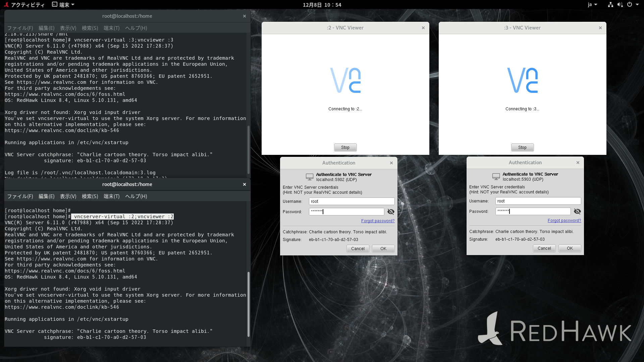
Task: Open the volume icon in top bar
Action: point(620,5)
